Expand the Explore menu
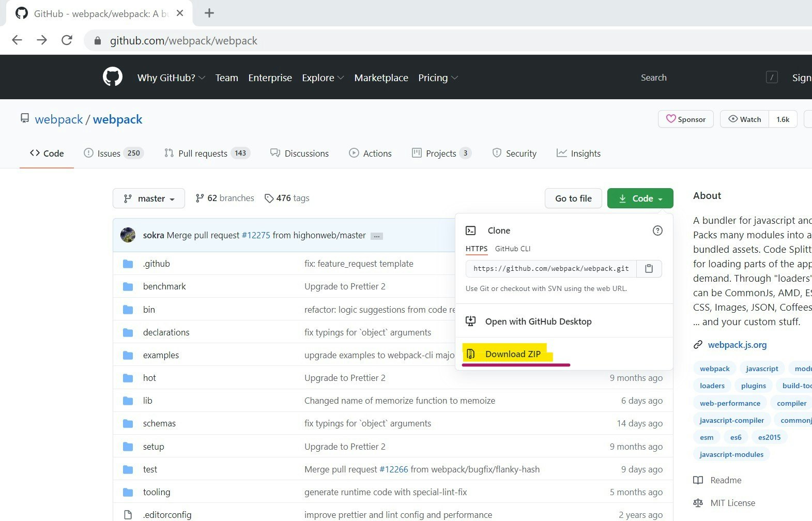The height and width of the screenshot is (521, 812). click(x=323, y=78)
